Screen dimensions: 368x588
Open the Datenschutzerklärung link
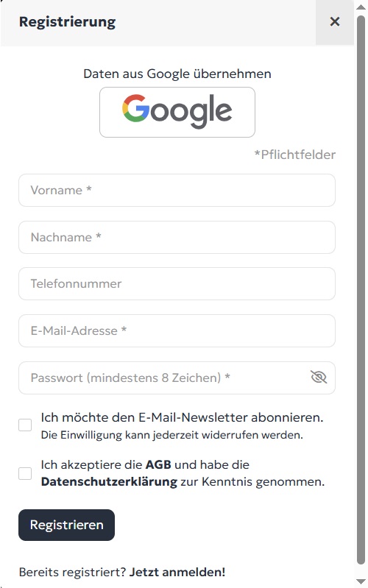coord(109,481)
